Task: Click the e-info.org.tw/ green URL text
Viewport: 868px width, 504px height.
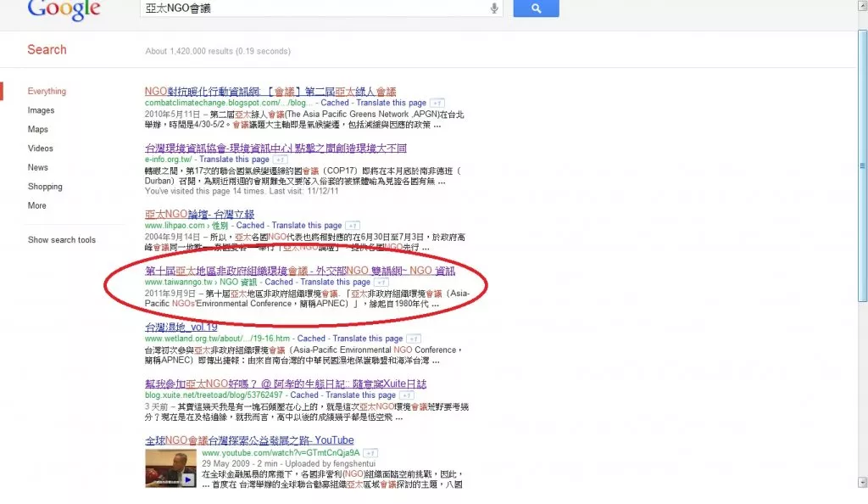Action: (169, 160)
